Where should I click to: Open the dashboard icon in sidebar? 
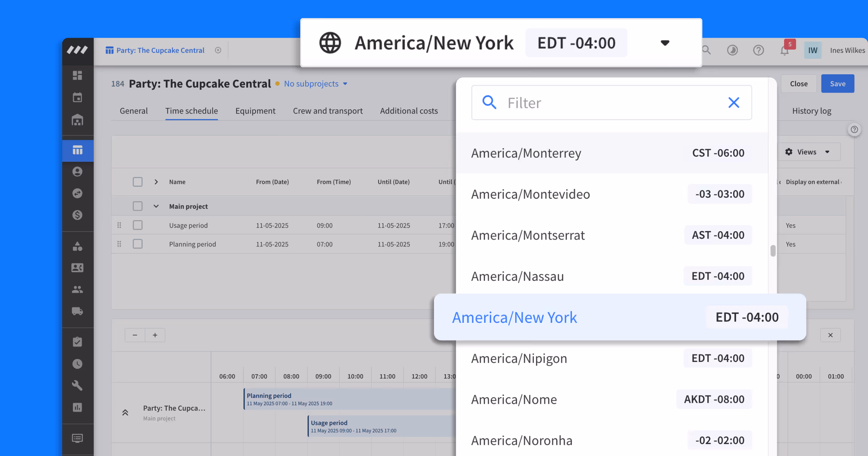pyautogui.click(x=77, y=75)
